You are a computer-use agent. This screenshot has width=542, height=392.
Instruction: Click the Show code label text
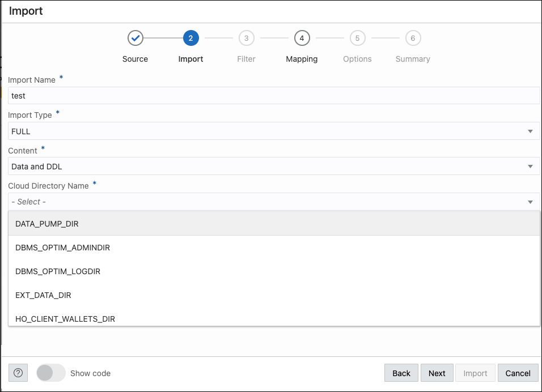tap(90, 373)
